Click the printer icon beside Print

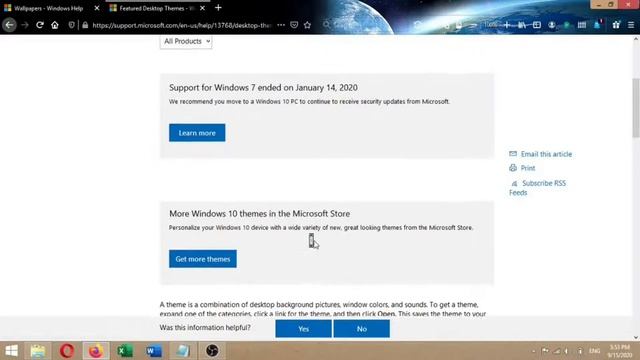513,168
